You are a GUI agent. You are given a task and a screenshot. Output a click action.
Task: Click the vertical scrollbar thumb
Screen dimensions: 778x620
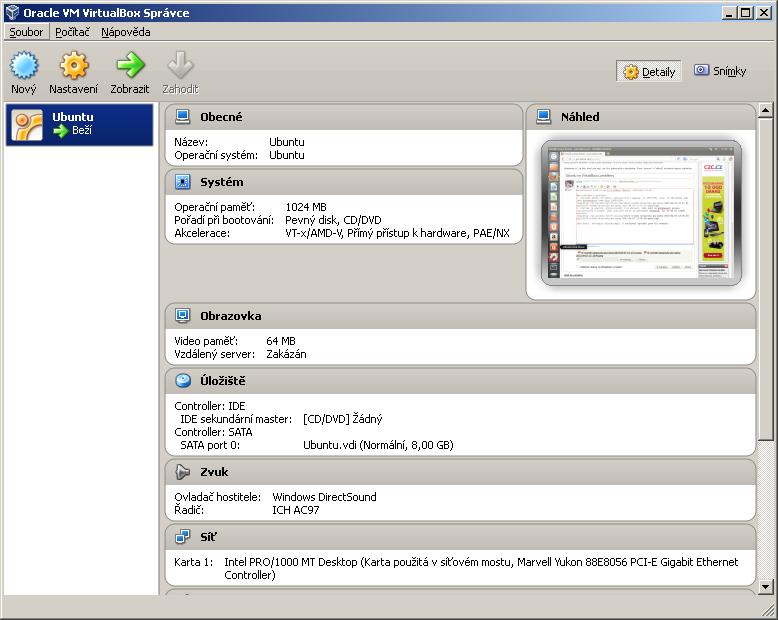click(765, 279)
